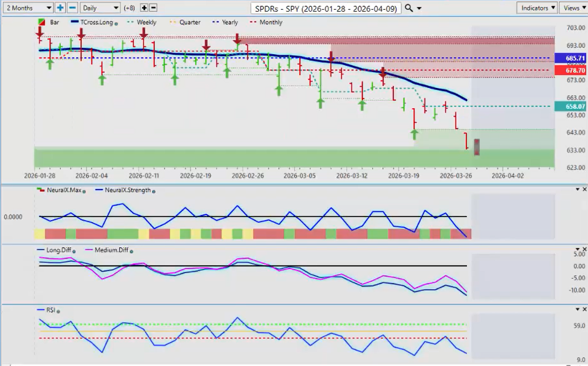The height and width of the screenshot is (366, 588).
Task: Click the SPDRs - SPY symbol field
Action: point(326,8)
